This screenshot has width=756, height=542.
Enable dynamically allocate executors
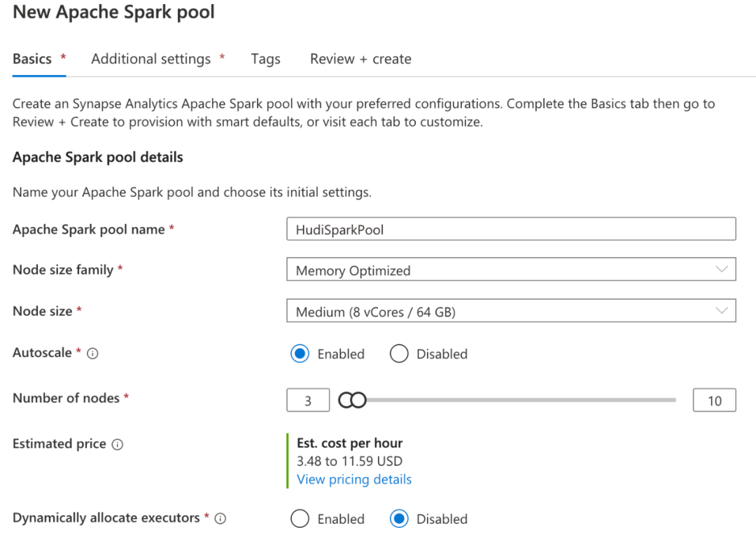(300, 519)
